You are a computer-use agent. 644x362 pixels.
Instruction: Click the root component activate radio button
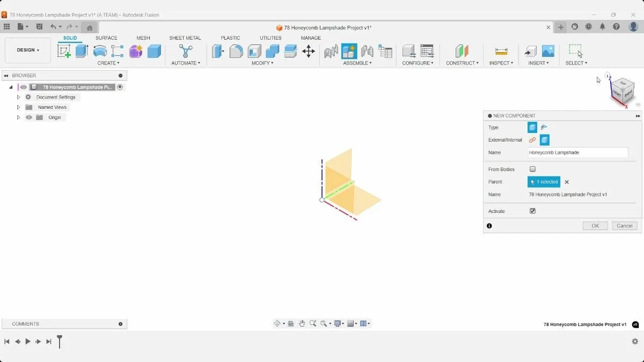tap(120, 87)
